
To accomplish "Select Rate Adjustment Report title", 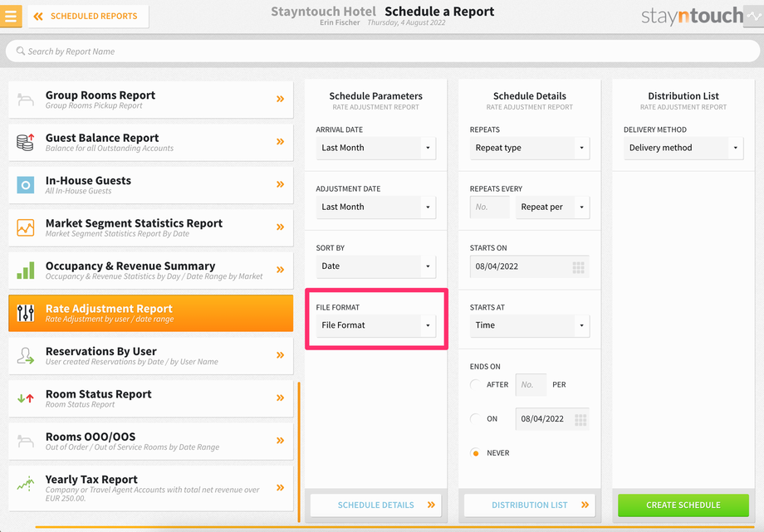I will [109, 309].
